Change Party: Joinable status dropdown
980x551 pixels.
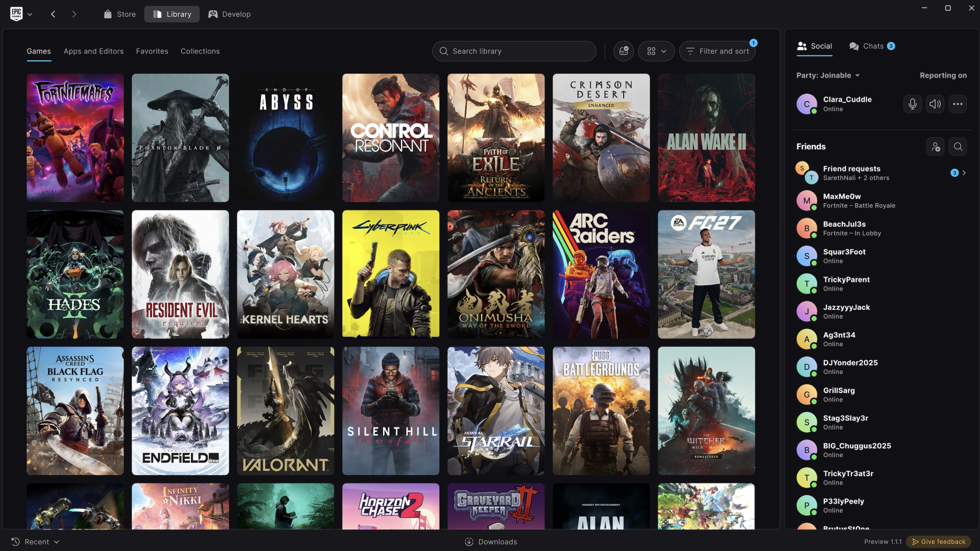(x=828, y=75)
